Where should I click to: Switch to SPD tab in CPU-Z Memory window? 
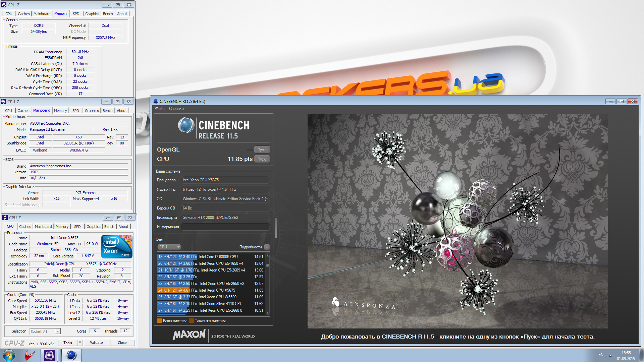(x=76, y=14)
